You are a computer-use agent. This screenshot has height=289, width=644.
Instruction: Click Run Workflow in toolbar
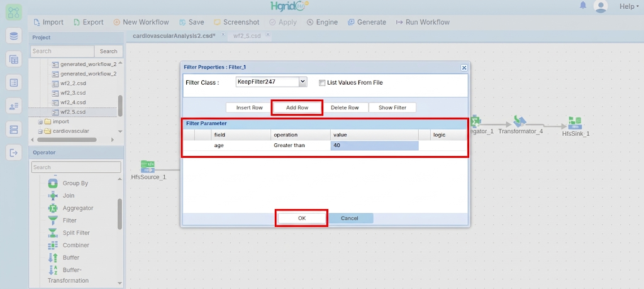pos(423,22)
